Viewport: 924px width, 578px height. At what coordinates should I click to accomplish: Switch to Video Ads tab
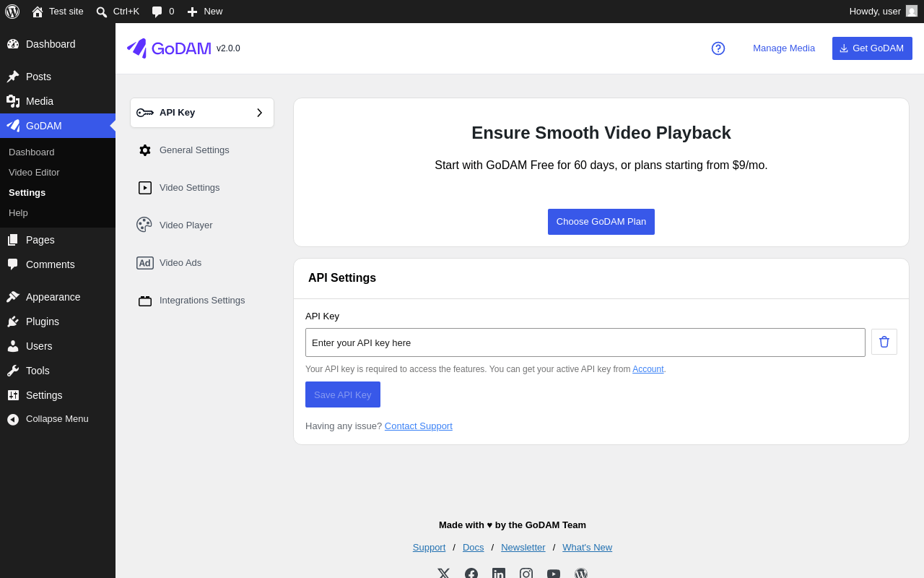pyautogui.click(x=202, y=263)
